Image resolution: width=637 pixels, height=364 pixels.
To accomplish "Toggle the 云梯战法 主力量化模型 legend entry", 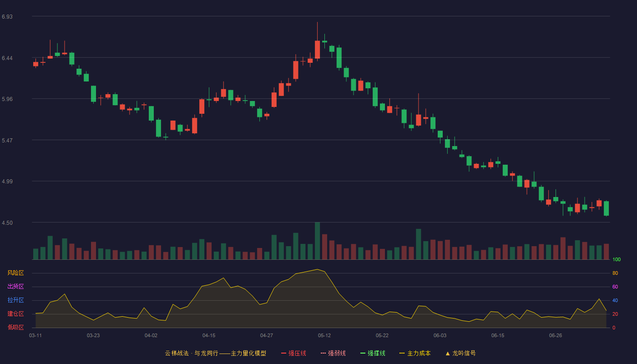I will pyautogui.click(x=216, y=353).
